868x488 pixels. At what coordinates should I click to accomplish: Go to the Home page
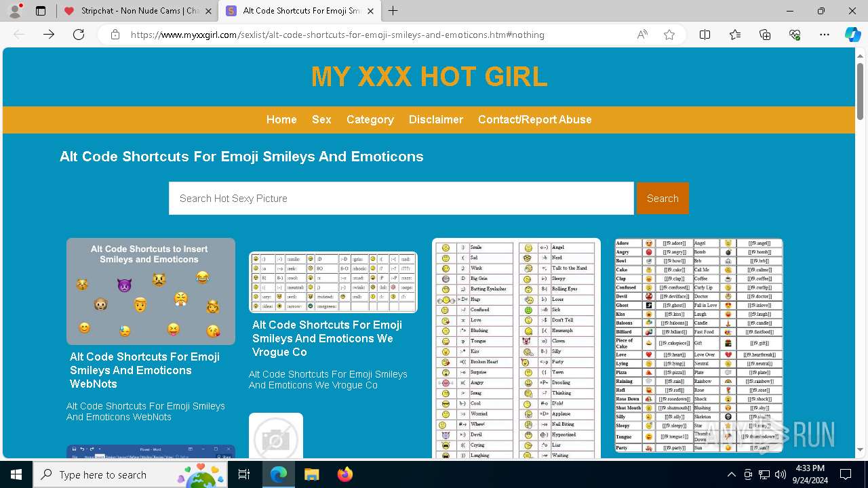[281, 119]
